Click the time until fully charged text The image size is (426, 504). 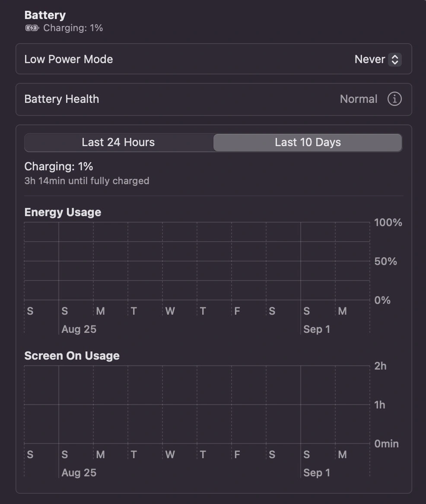(87, 181)
